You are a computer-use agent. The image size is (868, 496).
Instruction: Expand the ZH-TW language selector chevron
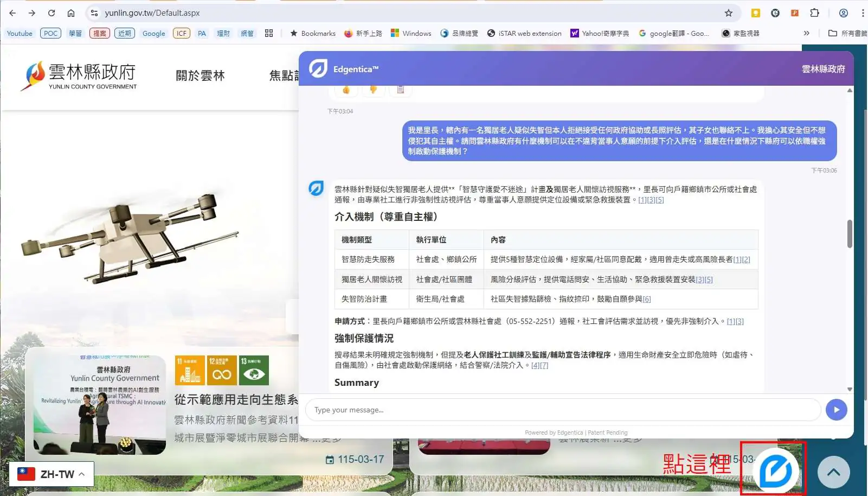[82, 473]
